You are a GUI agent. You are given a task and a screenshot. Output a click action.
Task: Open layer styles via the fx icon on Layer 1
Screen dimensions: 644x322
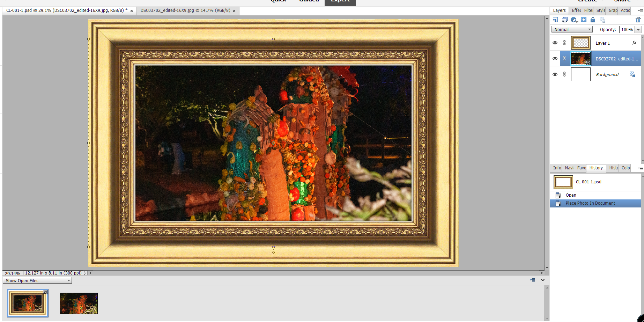pos(634,43)
